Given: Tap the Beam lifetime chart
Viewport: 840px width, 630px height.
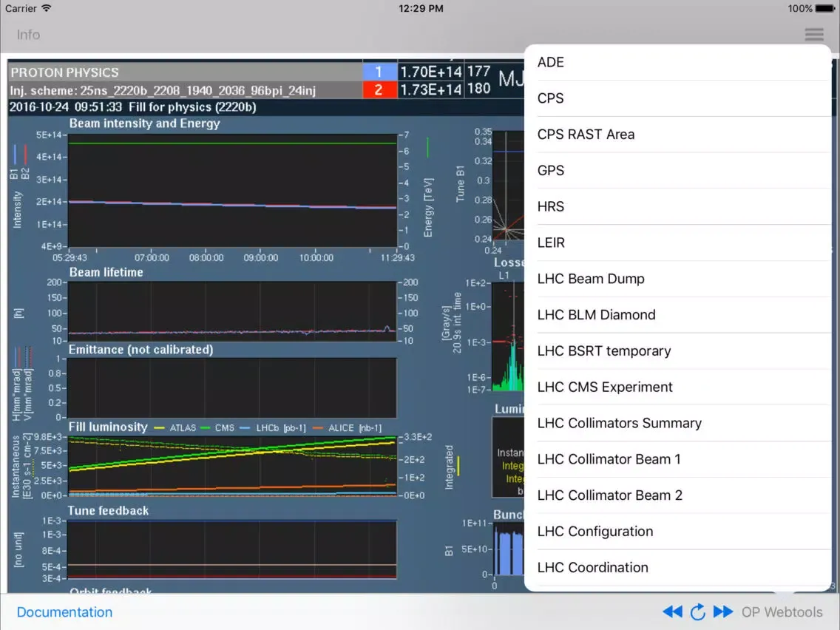Looking at the screenshot, I should [x=232, y=311].
